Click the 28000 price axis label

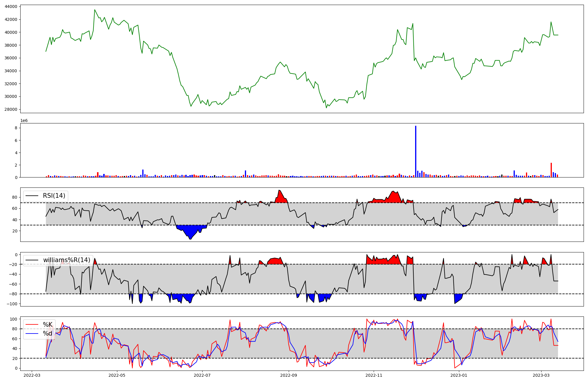(11, 109)
